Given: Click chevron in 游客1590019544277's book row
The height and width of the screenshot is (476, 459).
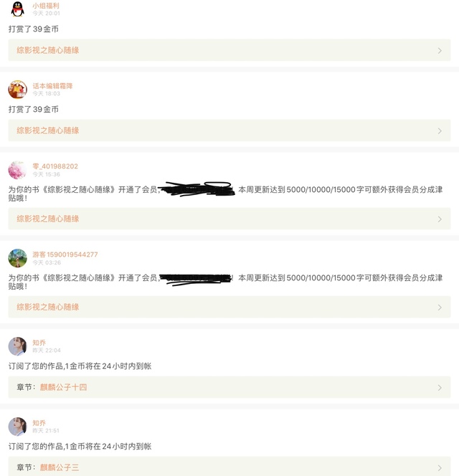Looking at the screenshot, I should 440,308.
